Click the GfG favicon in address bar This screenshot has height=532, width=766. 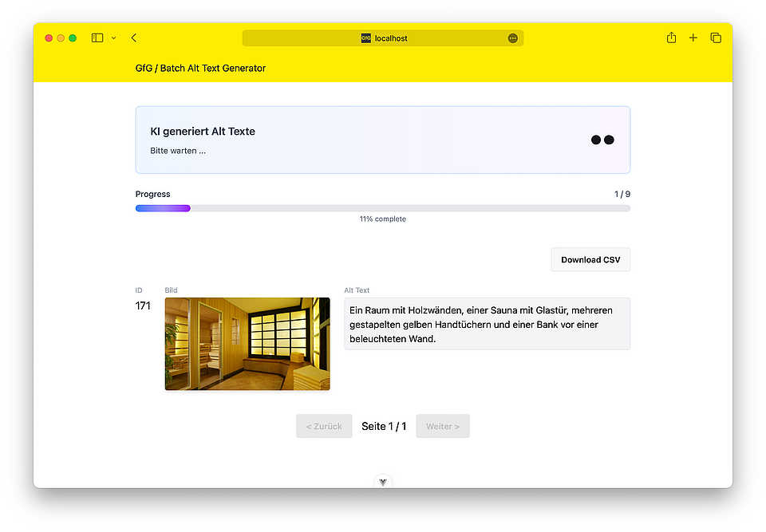[x=366, y=38]
